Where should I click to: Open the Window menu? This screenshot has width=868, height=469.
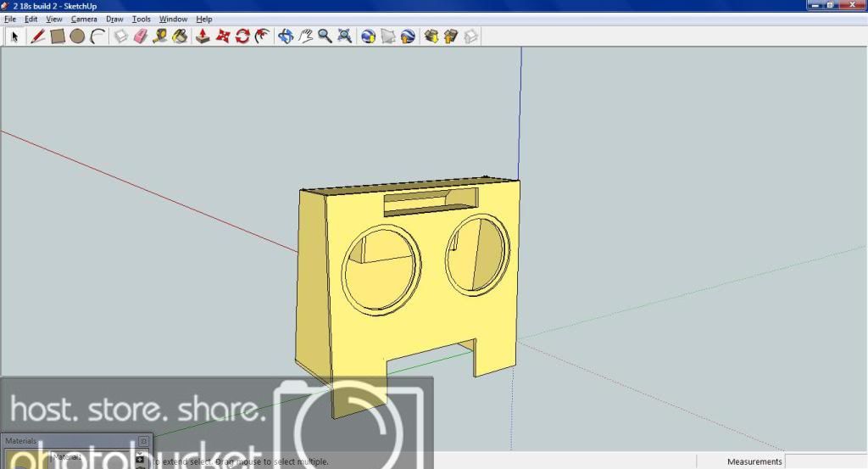[x=173, y=19]
